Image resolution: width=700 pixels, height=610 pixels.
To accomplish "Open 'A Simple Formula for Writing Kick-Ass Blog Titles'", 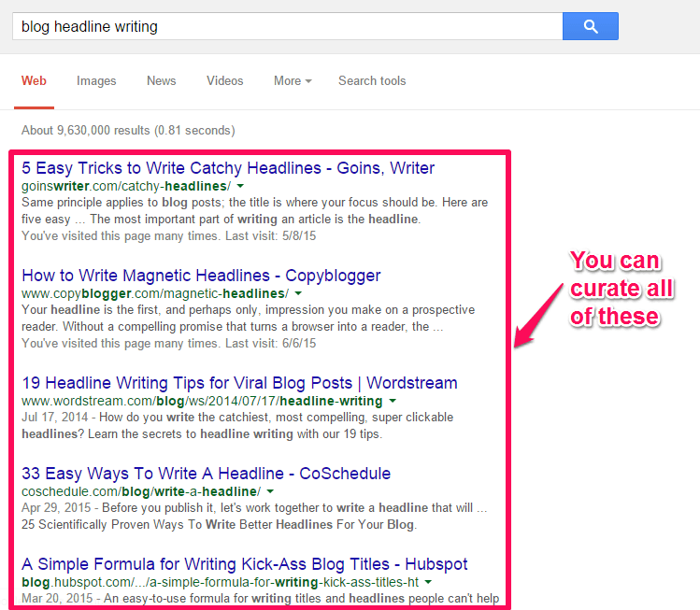I will point(245,564).
